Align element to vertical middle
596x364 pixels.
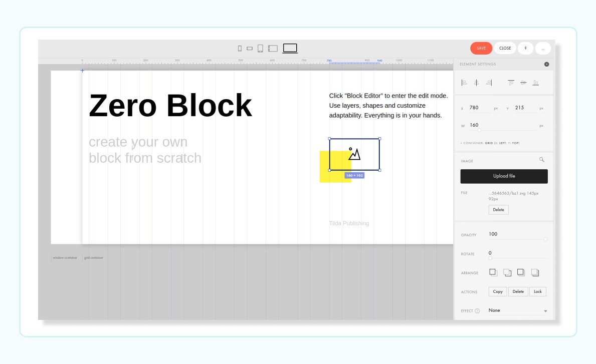coord(523,83)
